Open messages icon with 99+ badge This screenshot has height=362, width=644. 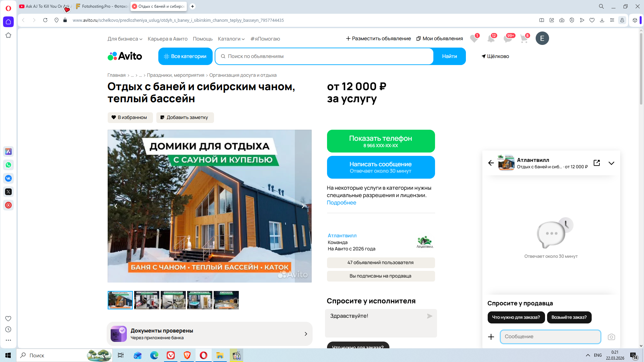(507, 39)
